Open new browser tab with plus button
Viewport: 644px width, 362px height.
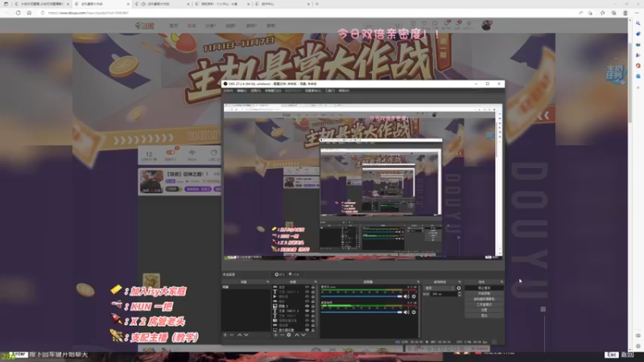coord(317,4)
